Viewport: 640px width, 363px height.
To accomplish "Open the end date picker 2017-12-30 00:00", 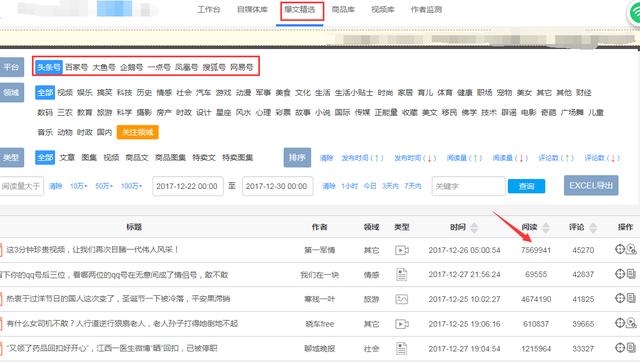I will click(x=278, y=186).
